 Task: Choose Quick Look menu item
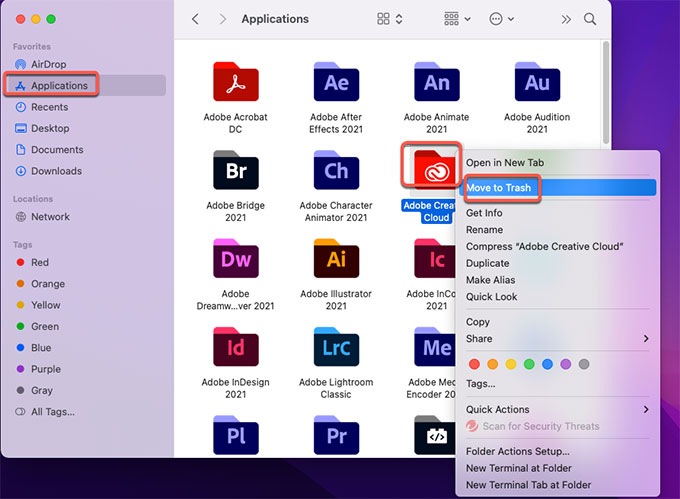coord(558,297)
